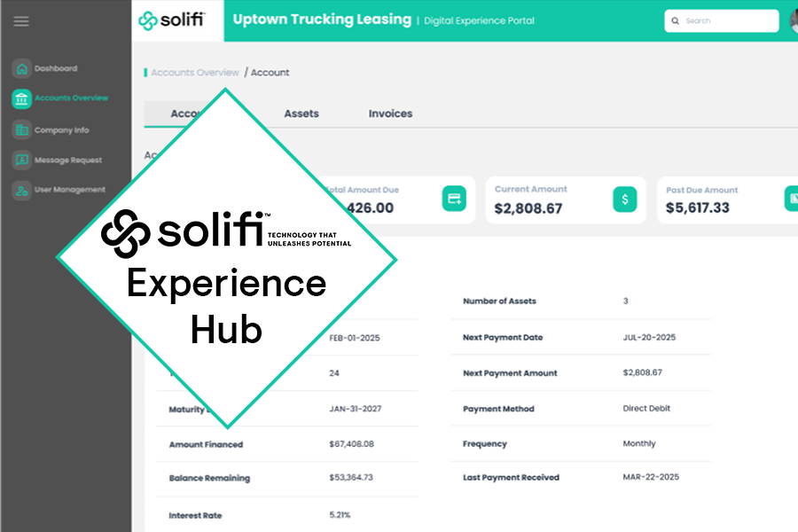Open Company Info page
798x532 pixels.
[x=61, y=130]
